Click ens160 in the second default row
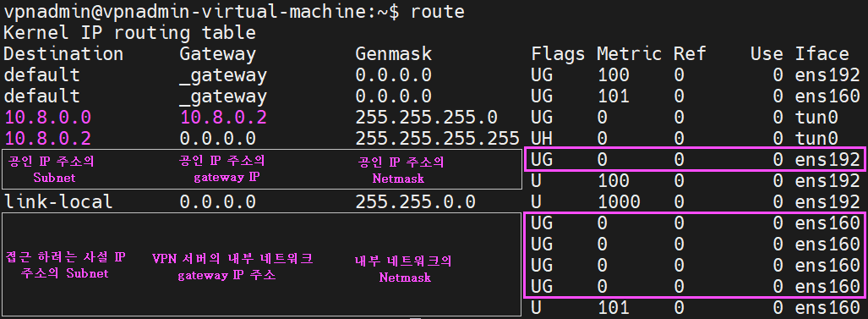This screenshot has width=868, height=319. point(827,96)
